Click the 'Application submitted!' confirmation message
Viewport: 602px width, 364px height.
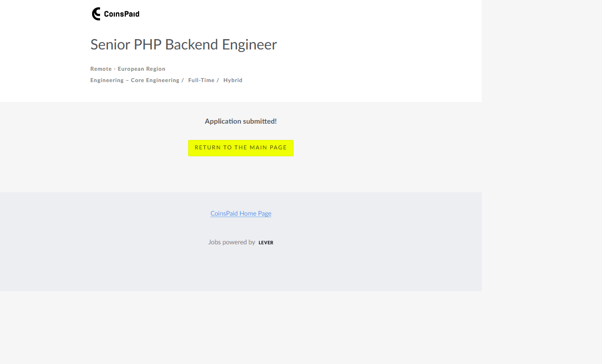point(241,121)
